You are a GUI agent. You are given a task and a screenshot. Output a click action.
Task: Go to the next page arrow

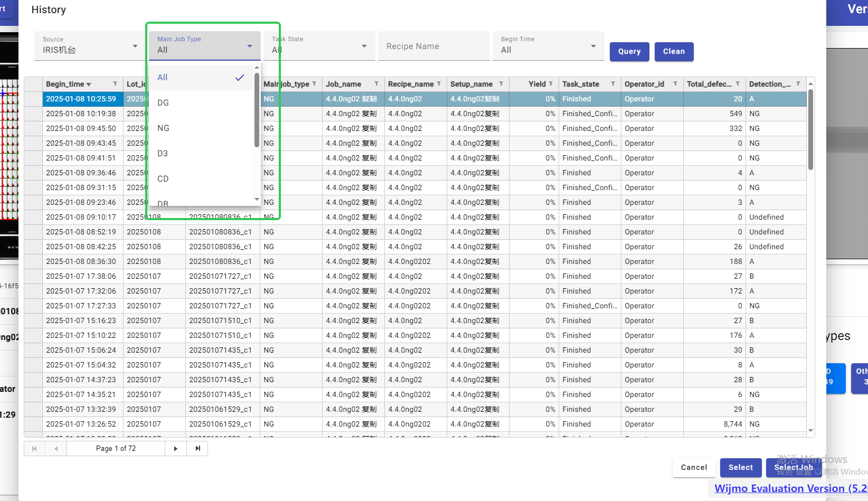point(176,448)
